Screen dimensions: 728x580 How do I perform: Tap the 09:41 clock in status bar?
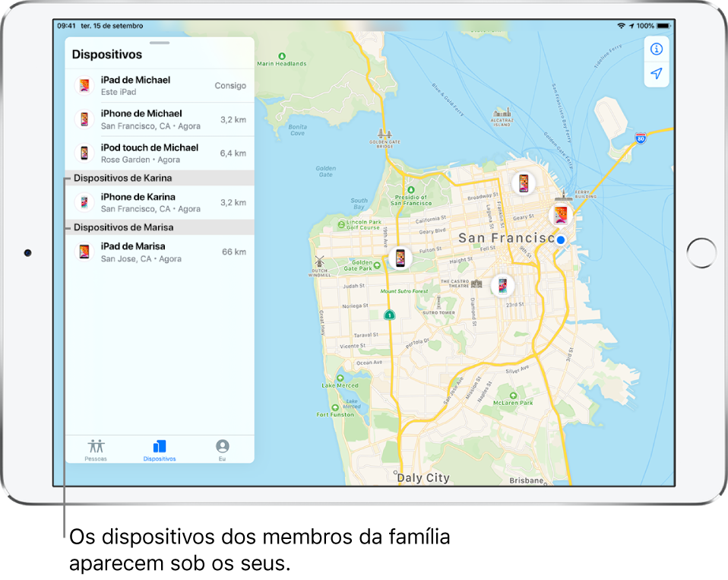pyautogui.click(x=66, y=26)
